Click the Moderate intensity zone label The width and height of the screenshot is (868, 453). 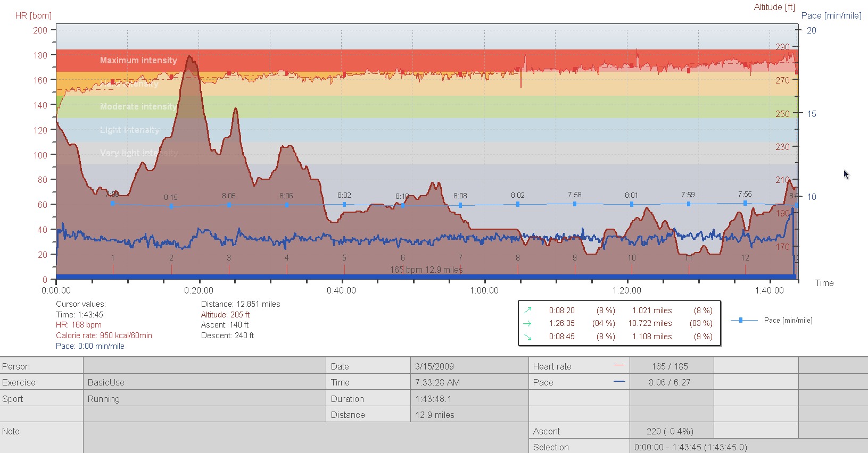(138, 106)
